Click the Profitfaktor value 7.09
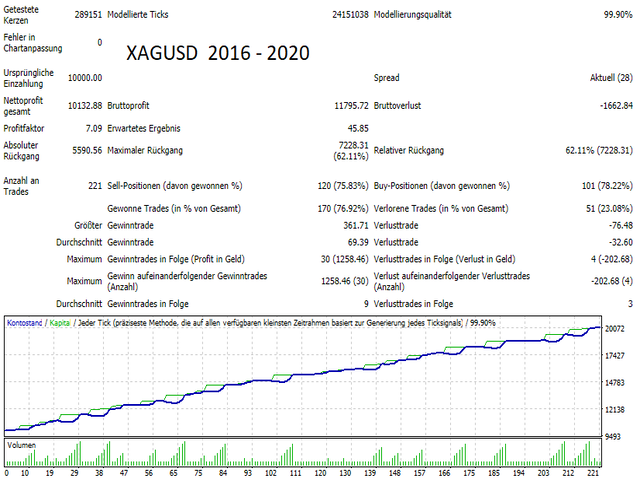Screen dimensions: 640x480 [x=94, y=129]
